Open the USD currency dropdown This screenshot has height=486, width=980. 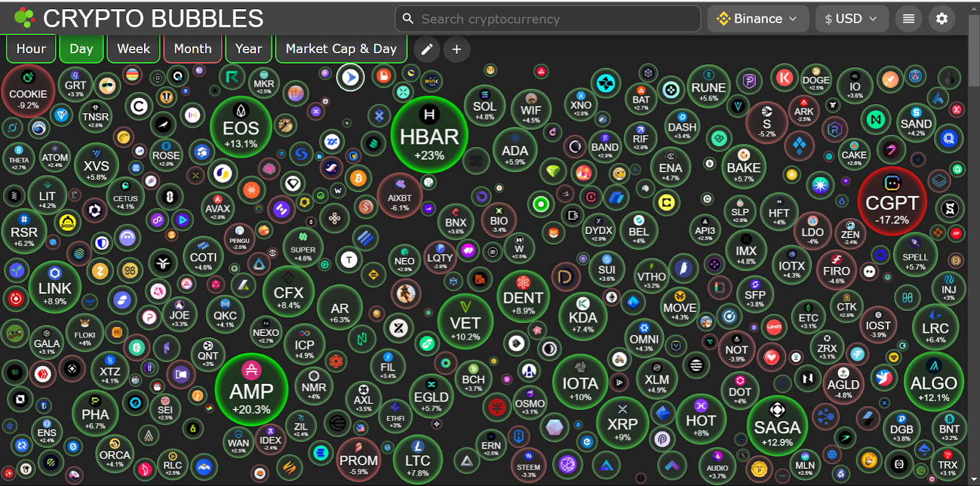[851, 19]
